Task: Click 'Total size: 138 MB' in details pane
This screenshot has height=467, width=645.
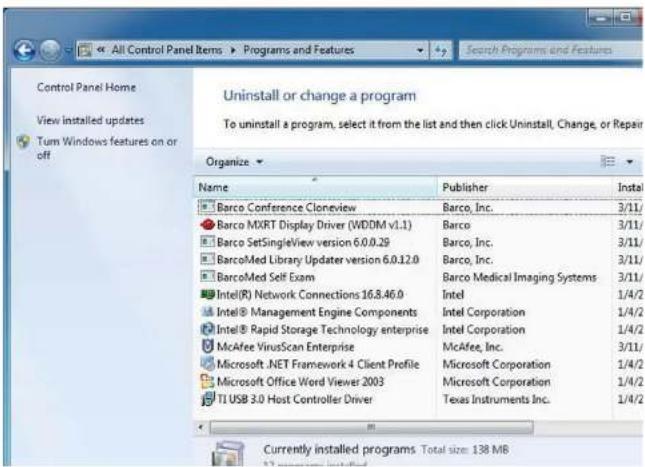Action: tap(465, 450)
